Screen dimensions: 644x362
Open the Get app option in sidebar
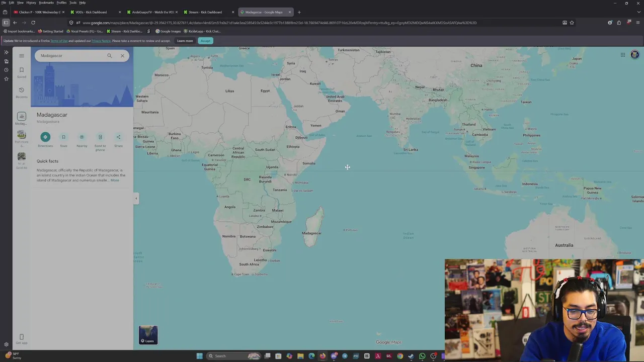[21, 339]
